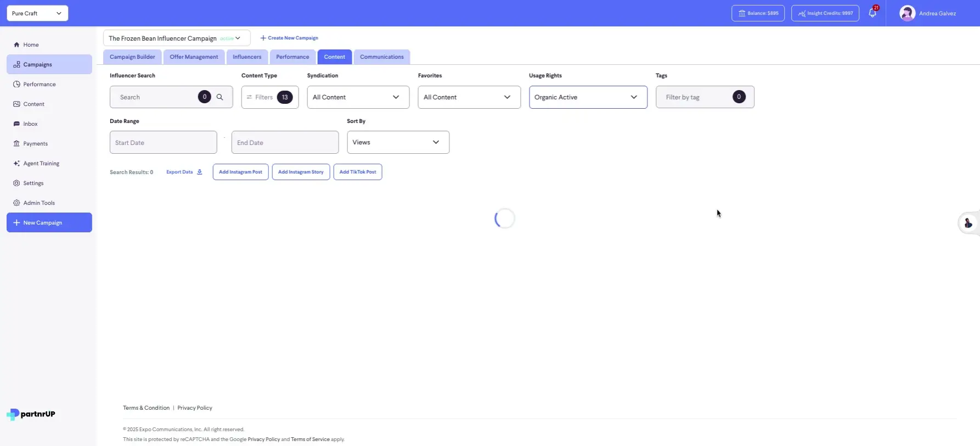Open the Home sidebar icon

click(16, 44)
